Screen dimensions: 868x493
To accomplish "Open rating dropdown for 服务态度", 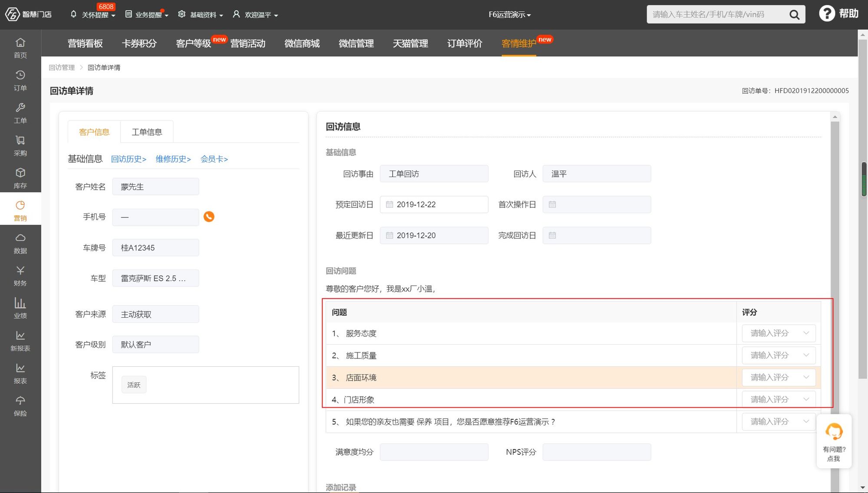I will 779,333.
